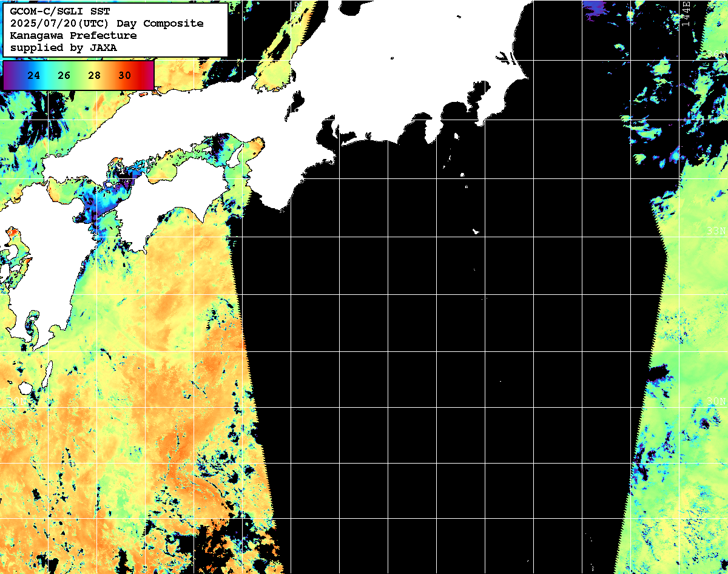
Task: Click the "GCOM-C/SGLI SST" title line
Action: click(x=60, y=11)
